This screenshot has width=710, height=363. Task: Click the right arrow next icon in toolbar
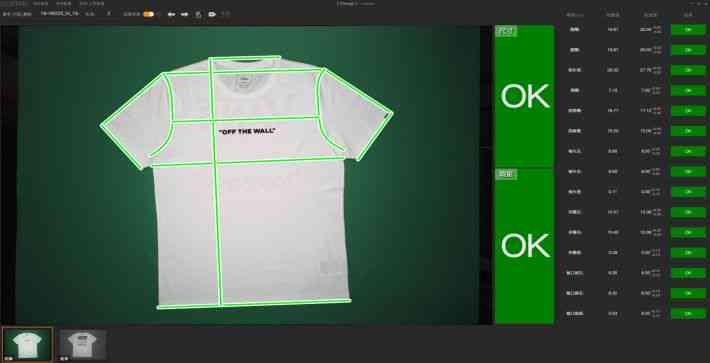(185, 14)
